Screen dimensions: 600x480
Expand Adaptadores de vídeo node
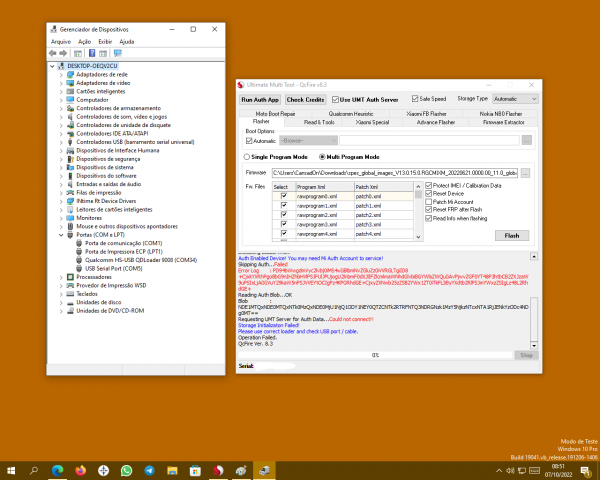coord(61,83)
